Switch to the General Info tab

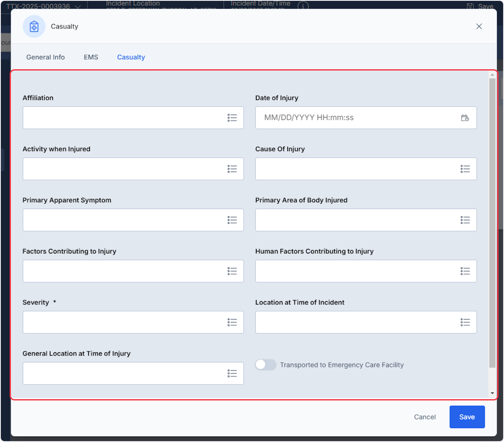click(45, 57)
